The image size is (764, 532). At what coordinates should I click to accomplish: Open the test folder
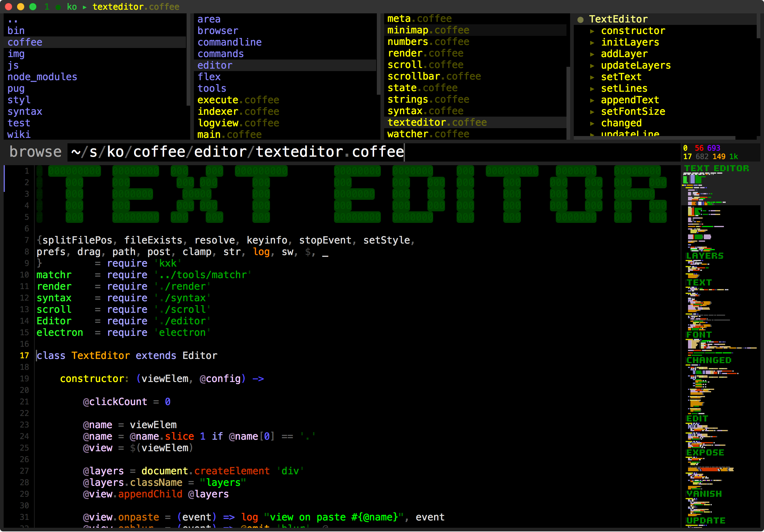(95, 123)
